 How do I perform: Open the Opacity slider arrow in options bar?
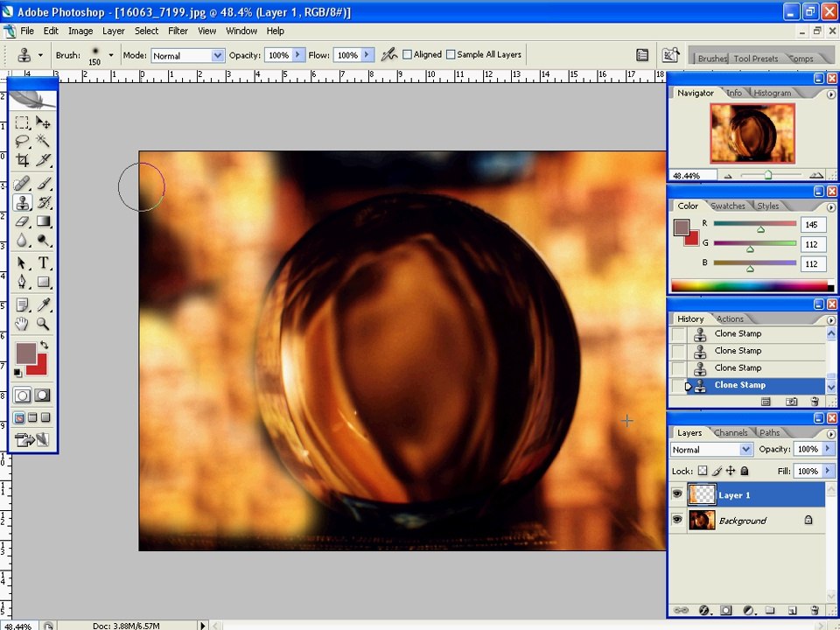click(297, 54)
